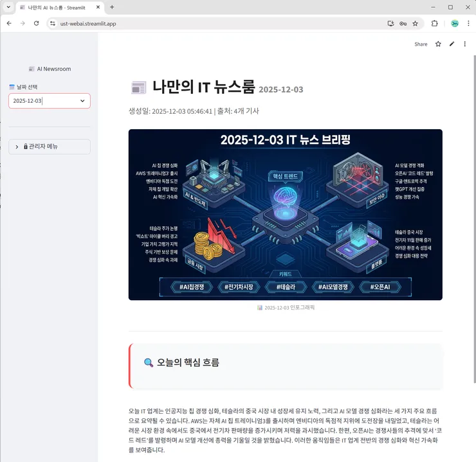476x462 pixels.
Task: Click the Streamlit edit pencil icon
Action: 452,44
